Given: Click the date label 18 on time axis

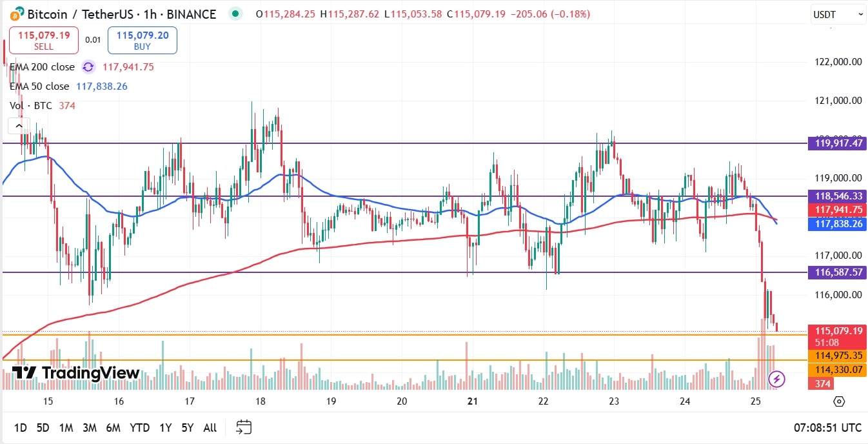Looking at the screenshot, I should pyautogui.click(x=260, y=401).
